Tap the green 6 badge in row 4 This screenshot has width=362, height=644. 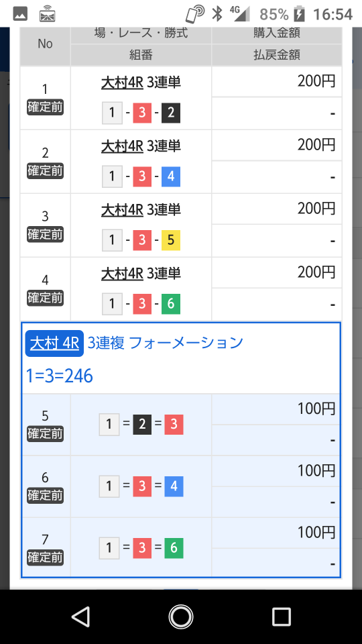pyautogui.click(x=171, y=304)
